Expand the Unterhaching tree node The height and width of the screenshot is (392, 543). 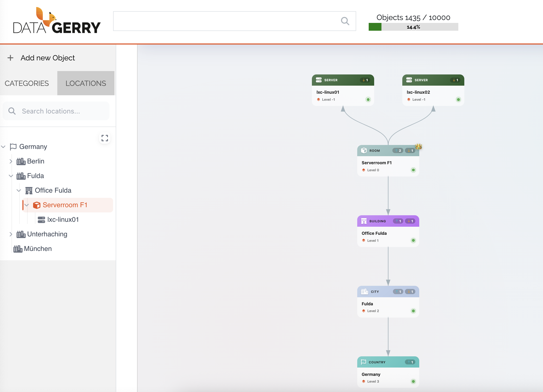11,234
